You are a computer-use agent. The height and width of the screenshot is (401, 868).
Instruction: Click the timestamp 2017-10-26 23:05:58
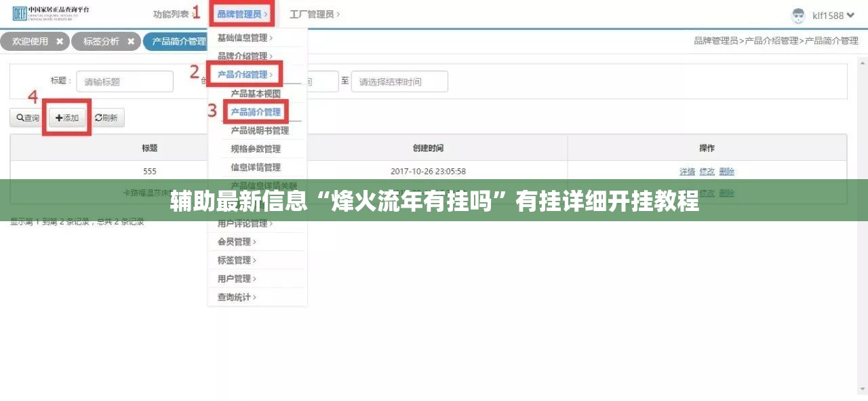click(x=428, y=171)
